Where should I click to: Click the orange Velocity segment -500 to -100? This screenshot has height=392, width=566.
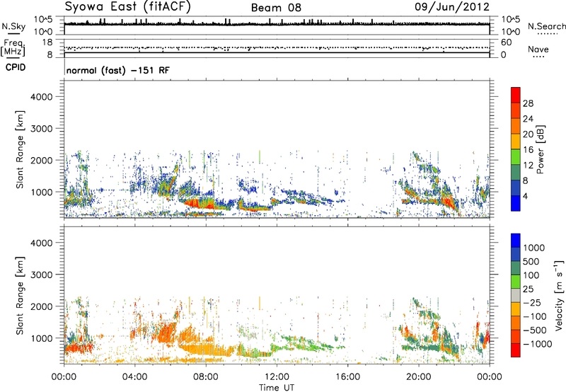(x=516, y=323)
